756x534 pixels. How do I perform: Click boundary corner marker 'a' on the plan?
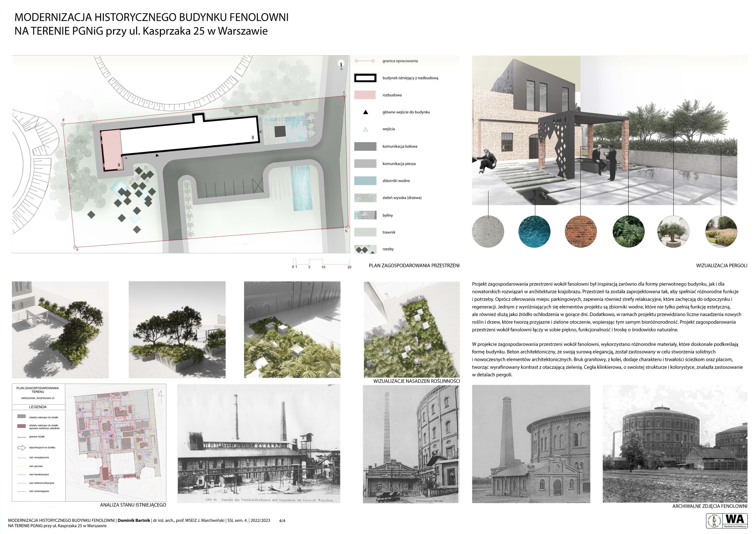[x=75, y=247]
